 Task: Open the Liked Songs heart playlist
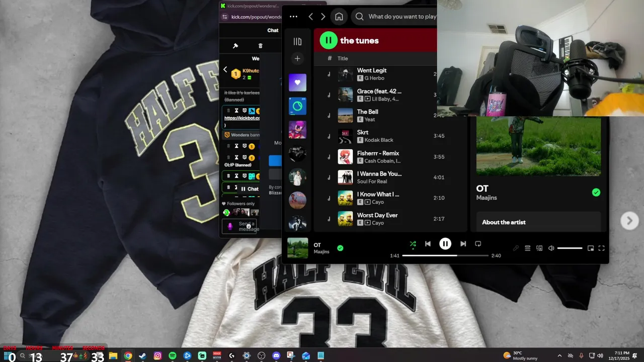tap(297, 82)
